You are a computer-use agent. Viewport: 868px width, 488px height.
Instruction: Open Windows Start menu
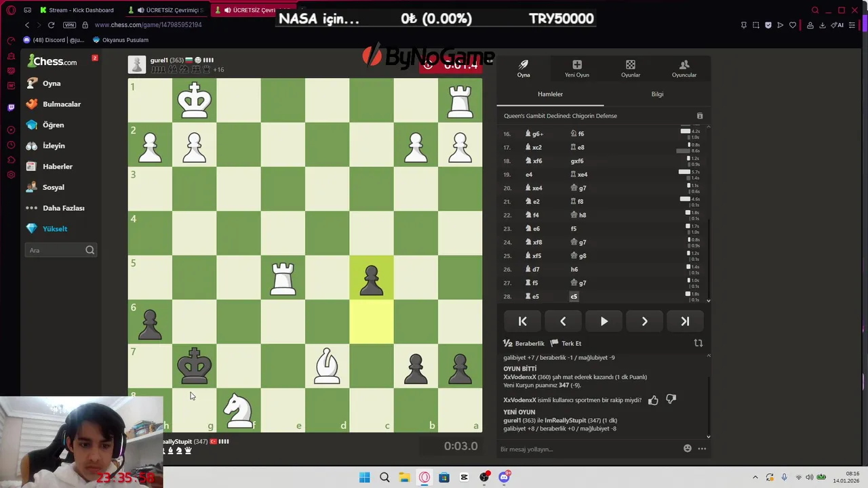[364, 477]
